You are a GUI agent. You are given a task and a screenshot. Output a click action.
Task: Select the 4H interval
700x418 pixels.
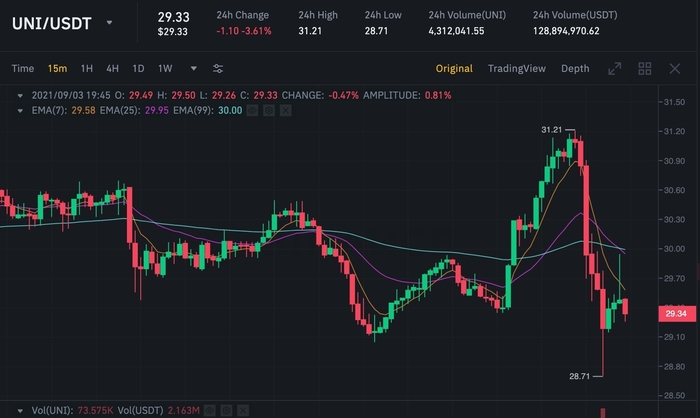[x=112, y=69]
